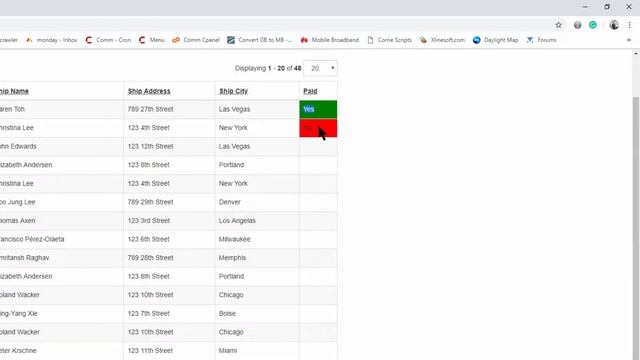Screen dimensions: 640x360
Task: Open the Comm - Cron bookmark
Action: (x=108, y=40)
